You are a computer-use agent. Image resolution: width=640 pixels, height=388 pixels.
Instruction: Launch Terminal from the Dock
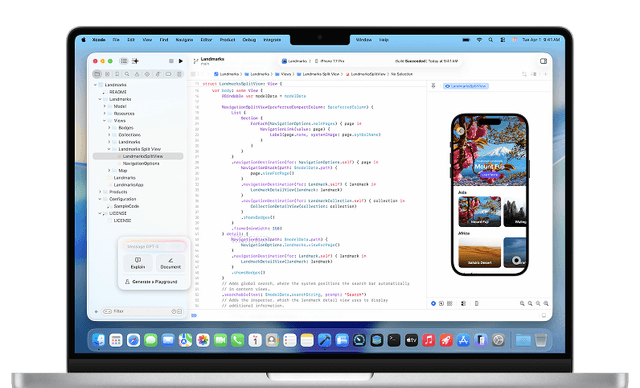(x=394, y=340)
